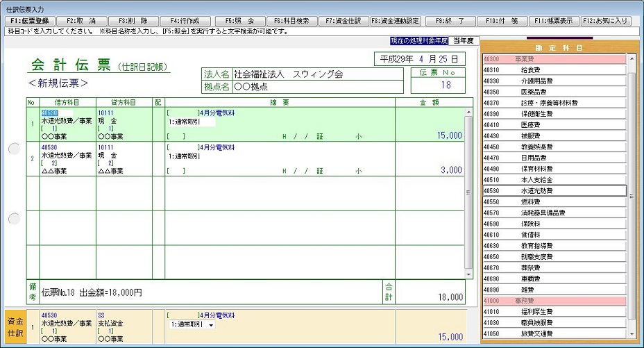The width and height of the screenshot is (644, 348).
Task: Show F11 帳票表示 report view
Action: click(554, 21)
